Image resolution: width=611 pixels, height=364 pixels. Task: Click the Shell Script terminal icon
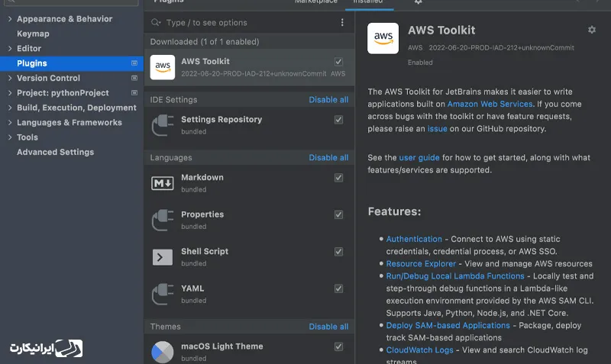pos(163,257)
